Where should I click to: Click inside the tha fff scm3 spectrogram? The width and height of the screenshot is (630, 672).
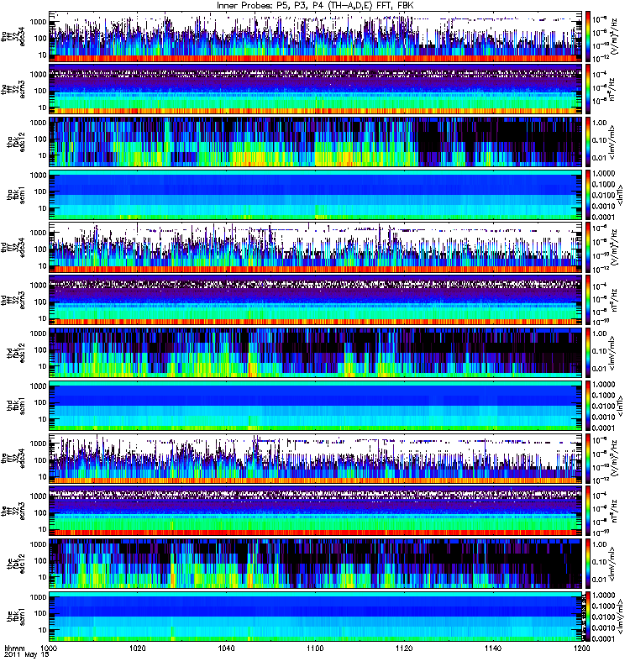point(316,90)
